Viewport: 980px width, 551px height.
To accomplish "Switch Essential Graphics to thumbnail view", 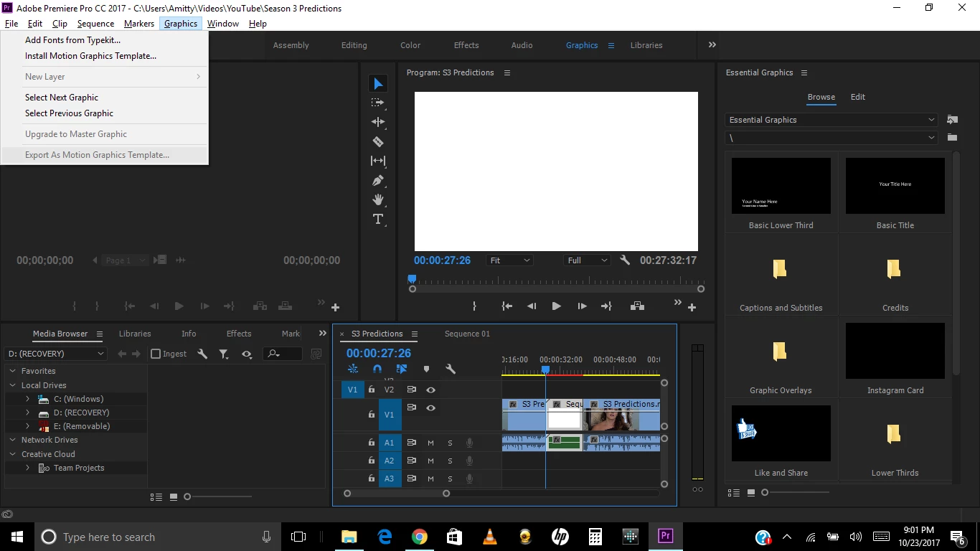I will click(x=751, y=493).
